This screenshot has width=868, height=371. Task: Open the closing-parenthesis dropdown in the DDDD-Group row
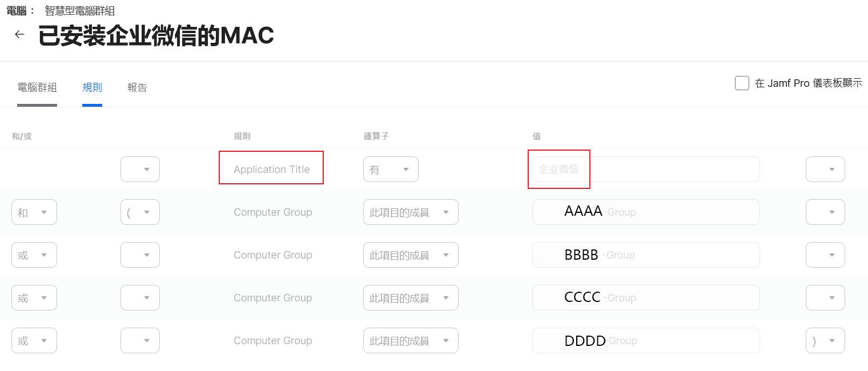825,341
